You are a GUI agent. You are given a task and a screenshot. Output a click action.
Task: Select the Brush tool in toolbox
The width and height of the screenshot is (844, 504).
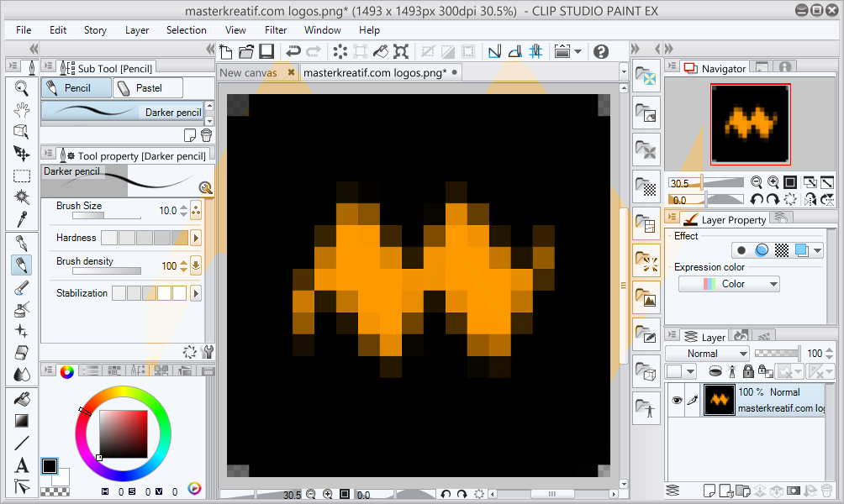click(x=22, y=288)
